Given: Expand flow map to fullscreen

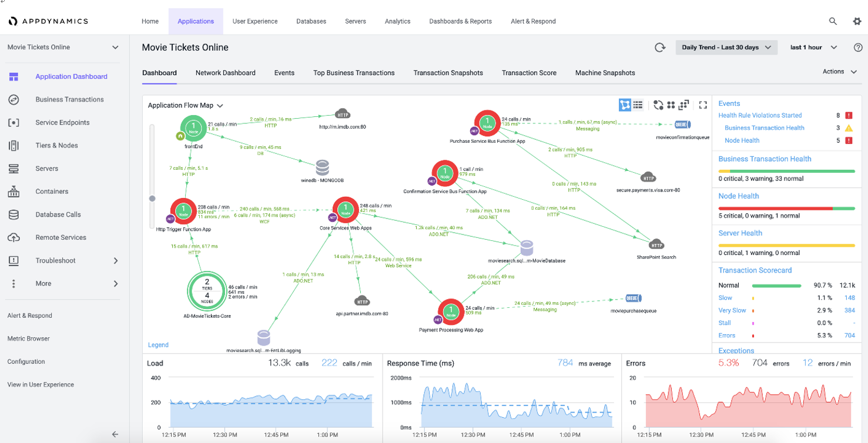Looking at the screenshot, I should tap(703, 105).
